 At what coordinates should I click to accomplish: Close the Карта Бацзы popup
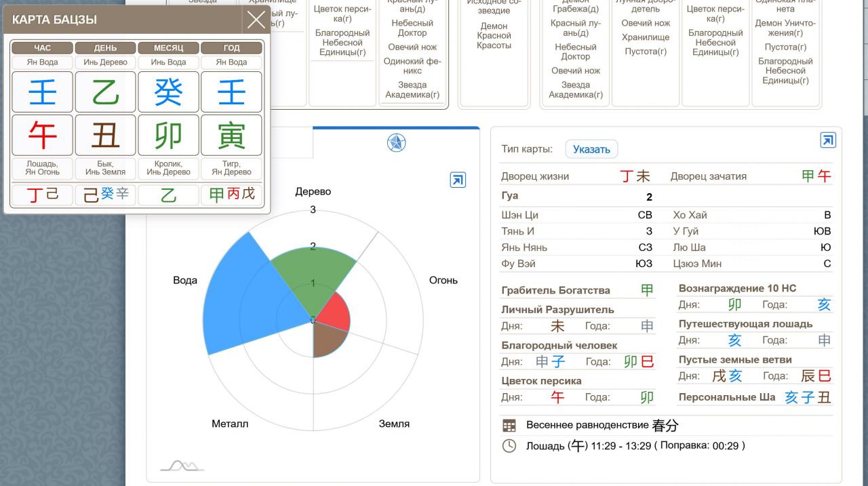(x=256, y=20)
